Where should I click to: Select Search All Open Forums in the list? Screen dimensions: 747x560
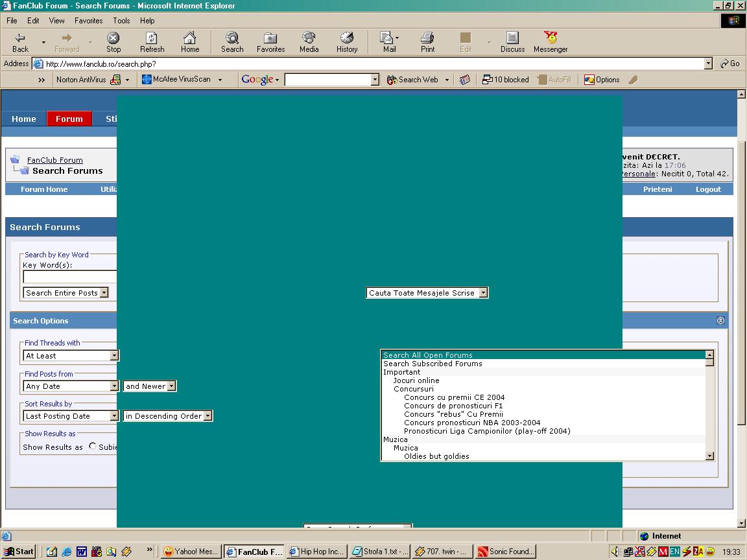pos(543,355)
